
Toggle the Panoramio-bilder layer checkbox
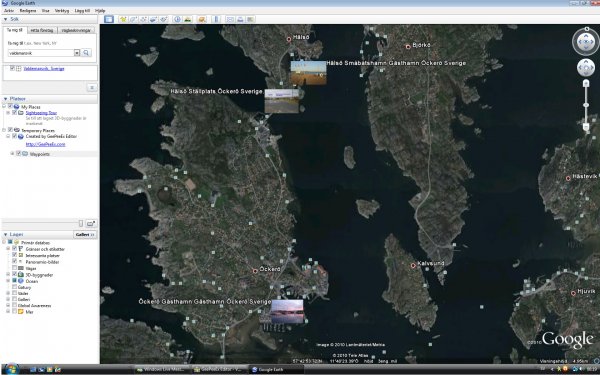click(15, 261)
